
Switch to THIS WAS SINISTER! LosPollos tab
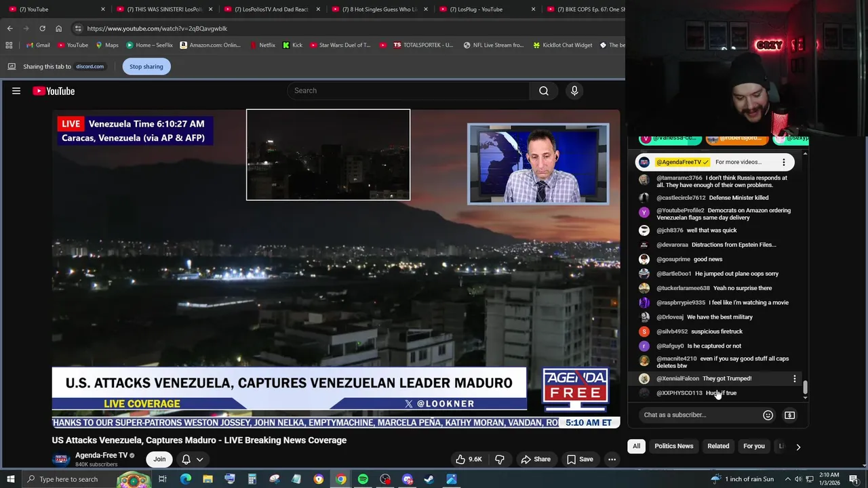coord(163,9)
